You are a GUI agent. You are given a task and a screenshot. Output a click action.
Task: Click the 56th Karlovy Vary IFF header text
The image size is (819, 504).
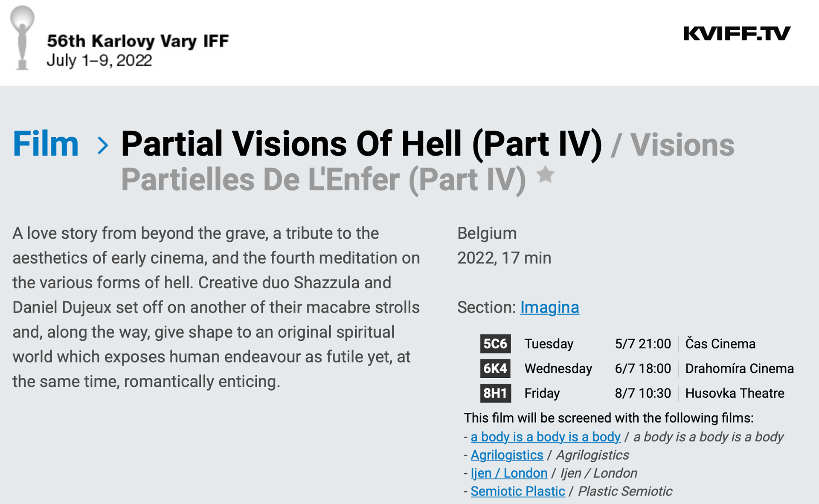tap(138, 41)
